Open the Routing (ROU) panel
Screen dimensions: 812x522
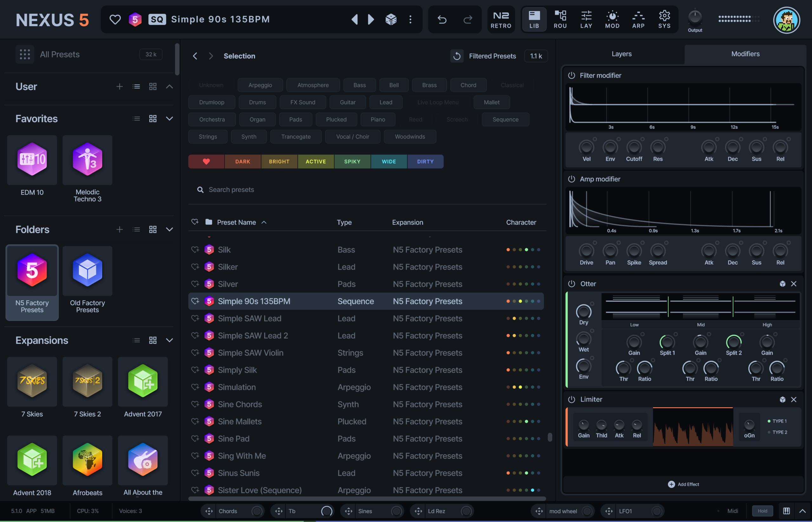tap(560, 19)
